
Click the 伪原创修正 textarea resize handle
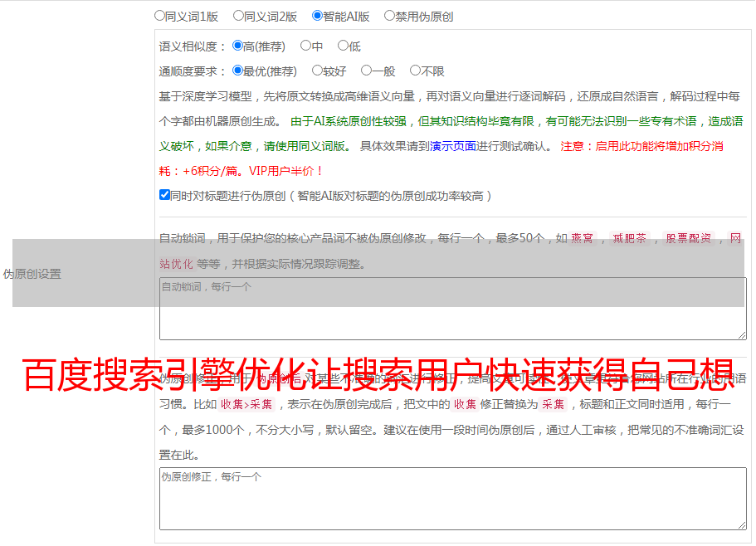(x=742, y=525)
